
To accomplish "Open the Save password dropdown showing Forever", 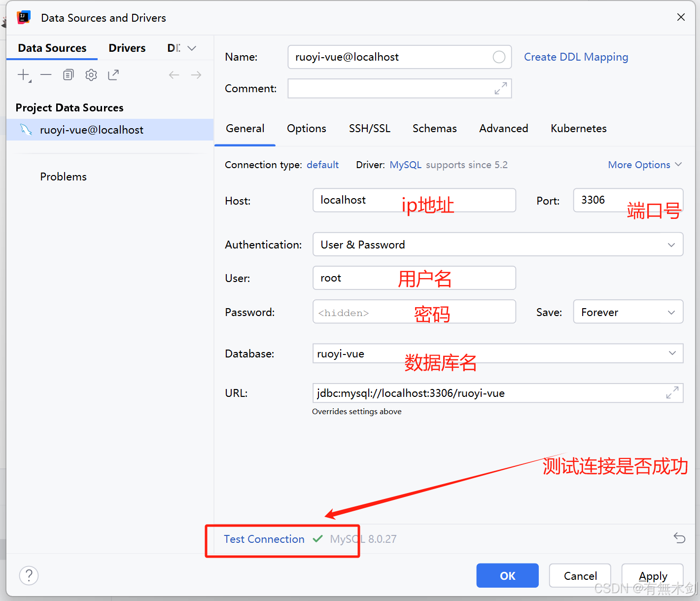I will tap(628, 312).
